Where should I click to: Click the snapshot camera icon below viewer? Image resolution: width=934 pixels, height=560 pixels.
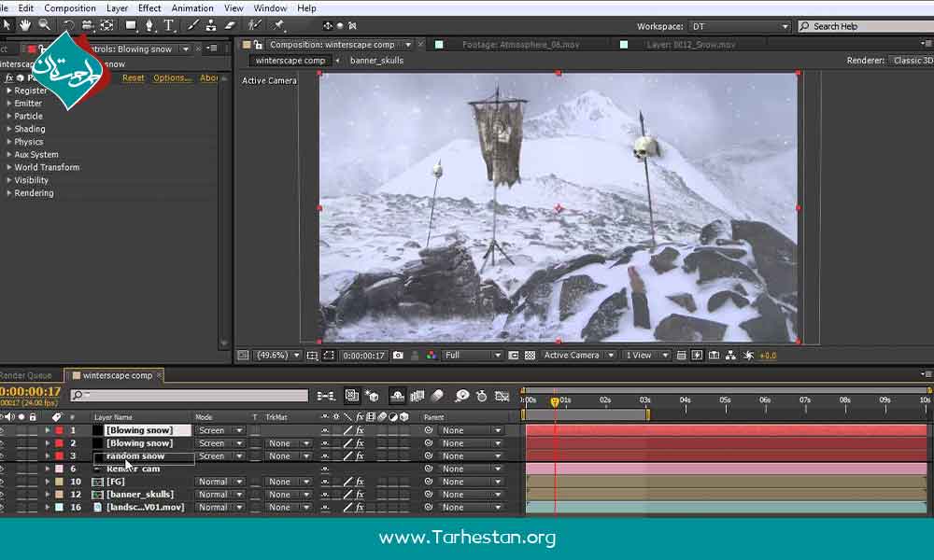(x=398, y=356)
